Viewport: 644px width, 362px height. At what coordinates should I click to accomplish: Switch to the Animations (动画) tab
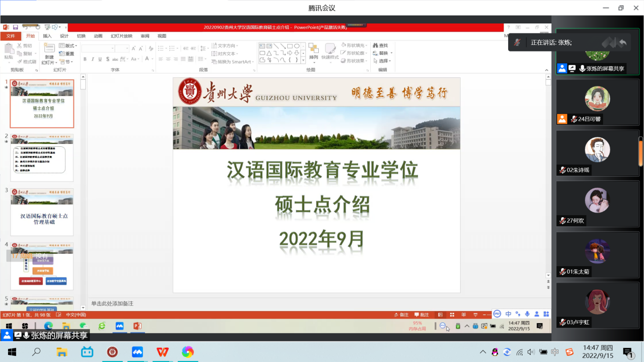click(98, 36)
